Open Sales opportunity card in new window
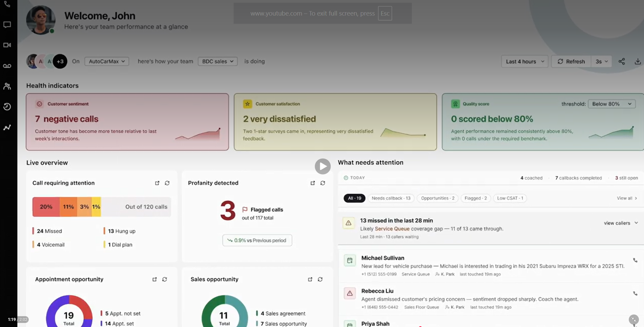The width and height of the screenshot is (644, 327). [310, 279]
